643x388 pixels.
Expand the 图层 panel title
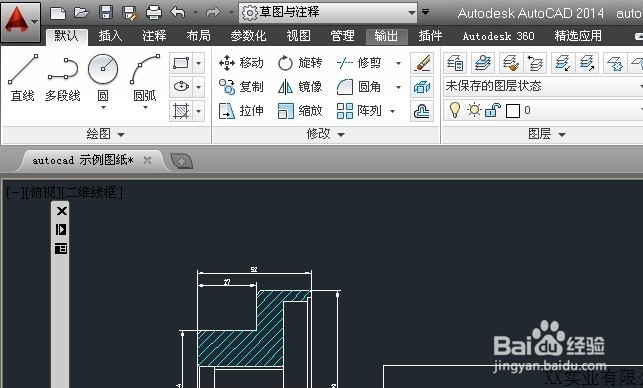coord(547,134)
